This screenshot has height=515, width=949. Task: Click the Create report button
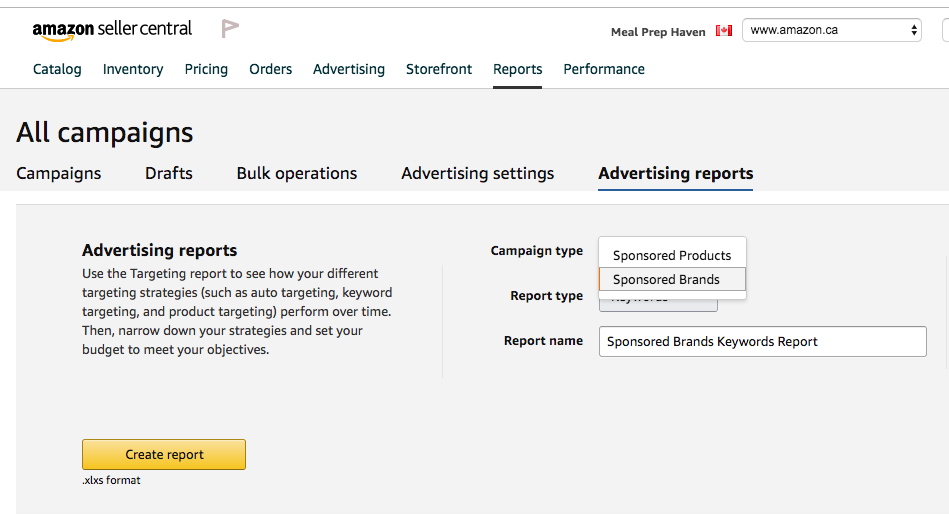164,454
